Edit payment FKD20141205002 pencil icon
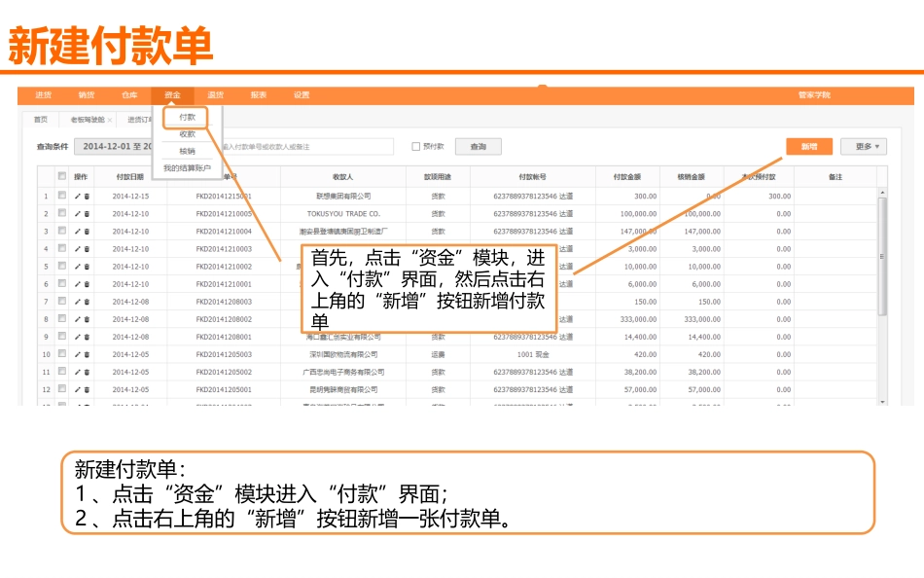This screenshot has width=924, height=578. 77,372
